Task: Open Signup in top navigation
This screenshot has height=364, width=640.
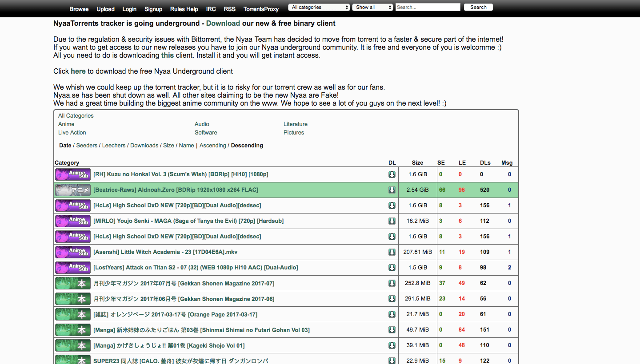Action: pos(153,9)
